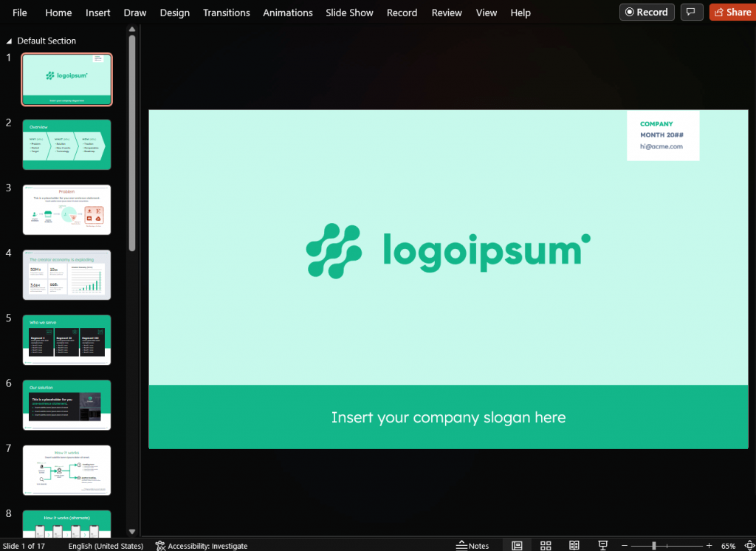Fit slide to current window
This screenshot has height=551, width=756.
tap(747, 545)
